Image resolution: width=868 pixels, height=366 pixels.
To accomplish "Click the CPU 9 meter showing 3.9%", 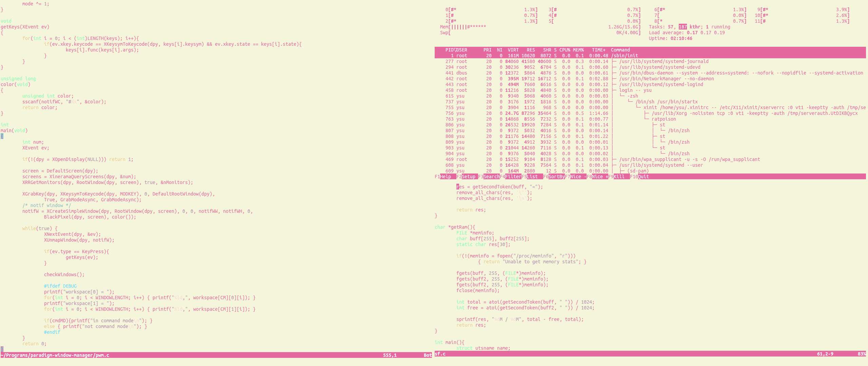I will (x=803, y=9).
